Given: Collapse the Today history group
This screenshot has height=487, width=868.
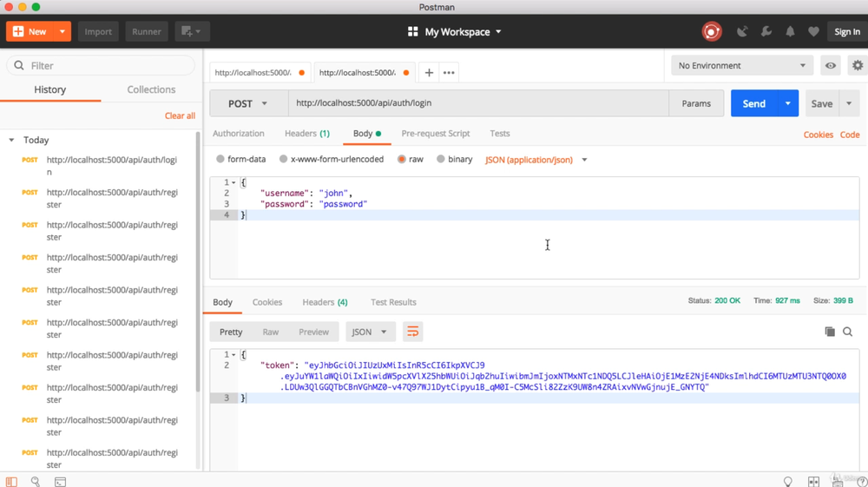Looking at the screenshot, I should pyautogui.click(x=11, y=140).
